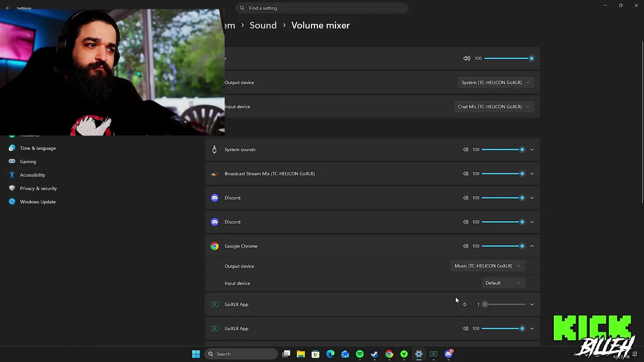Expand the System sounds row
The image size is (644, 362).
532,149
